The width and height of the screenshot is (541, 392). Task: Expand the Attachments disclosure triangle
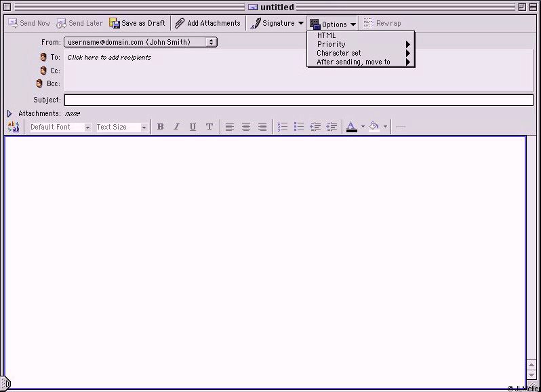(9, 113)
